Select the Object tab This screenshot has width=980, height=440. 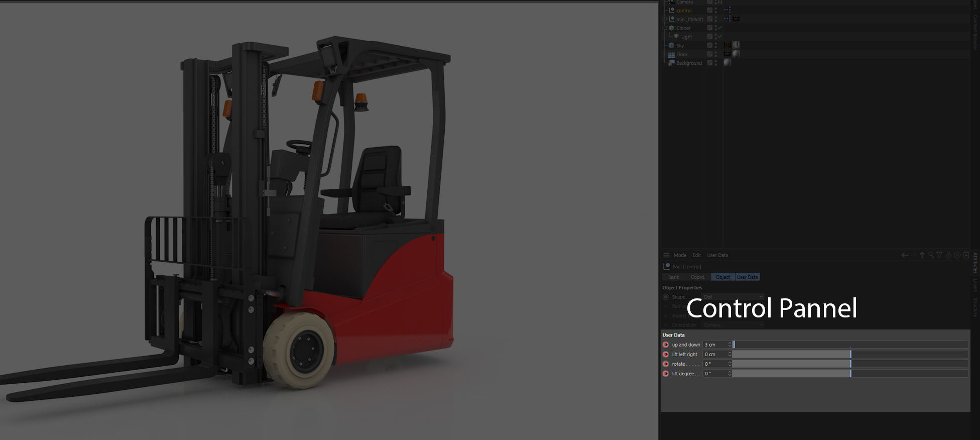click(x=723, y=277)
